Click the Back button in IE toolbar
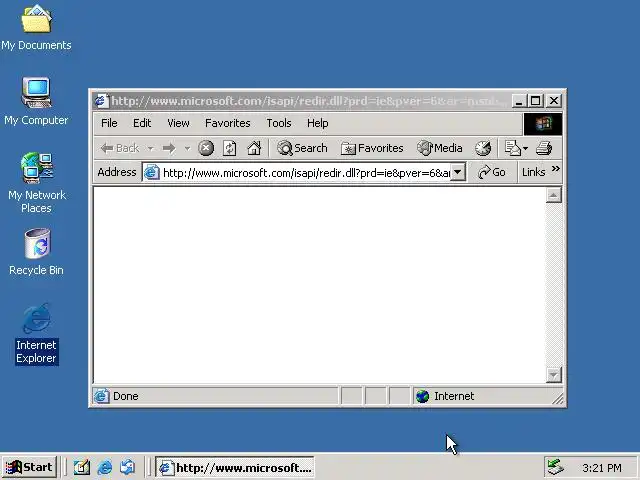 click(x=120, y=148)
